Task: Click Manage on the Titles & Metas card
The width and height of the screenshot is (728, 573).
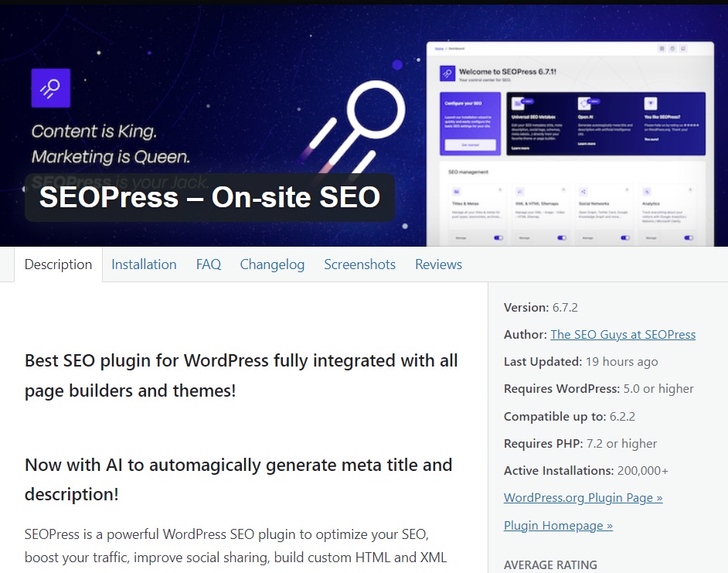Action: click(x=461, y=238)
